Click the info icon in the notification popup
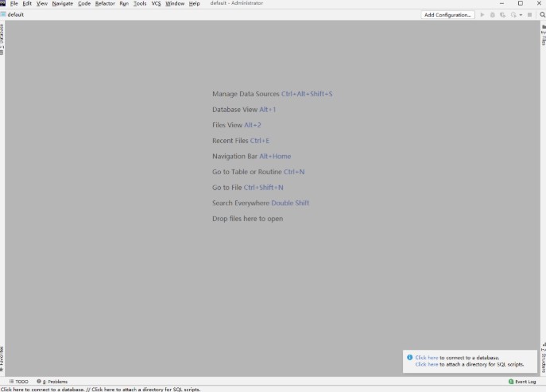The width and height of the screenshot is (546, 392). [409, 358]
